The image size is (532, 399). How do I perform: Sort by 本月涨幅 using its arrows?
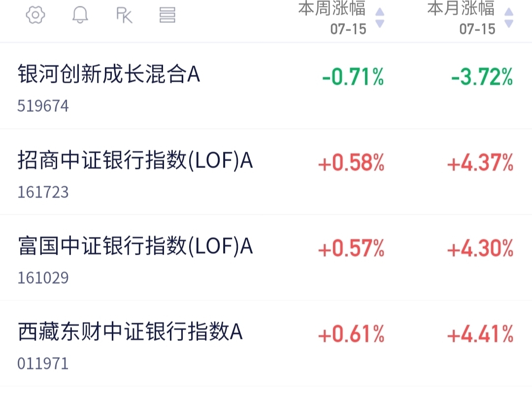pos(508,18)
